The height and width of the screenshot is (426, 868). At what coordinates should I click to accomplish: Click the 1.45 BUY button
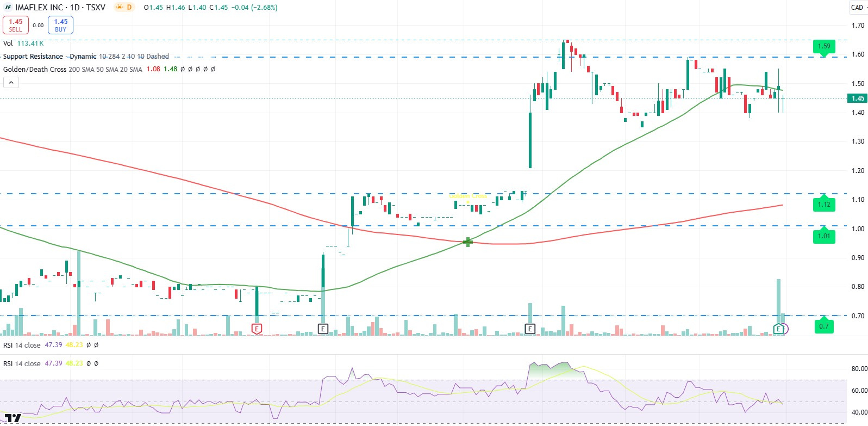[60, 25]
